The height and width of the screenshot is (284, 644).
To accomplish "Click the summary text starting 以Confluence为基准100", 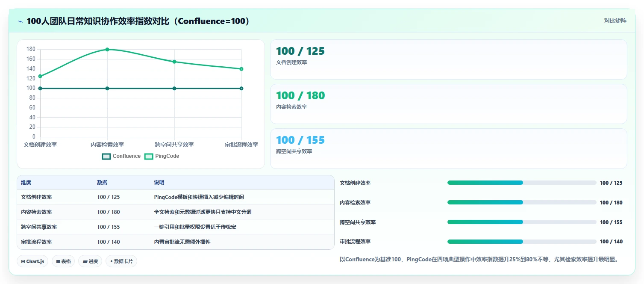I will (x=479, y=259).
